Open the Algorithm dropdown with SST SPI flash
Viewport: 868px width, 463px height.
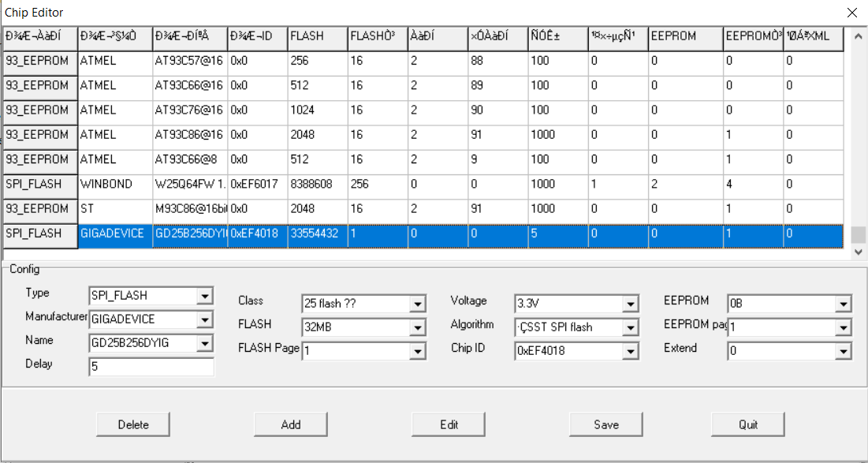click(x=630, y=327)
